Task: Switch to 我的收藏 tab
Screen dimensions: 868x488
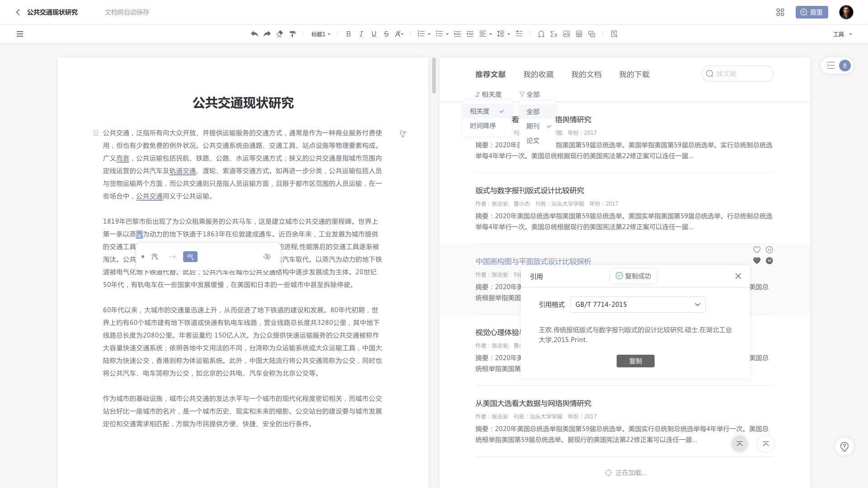Action: [538, 75]
